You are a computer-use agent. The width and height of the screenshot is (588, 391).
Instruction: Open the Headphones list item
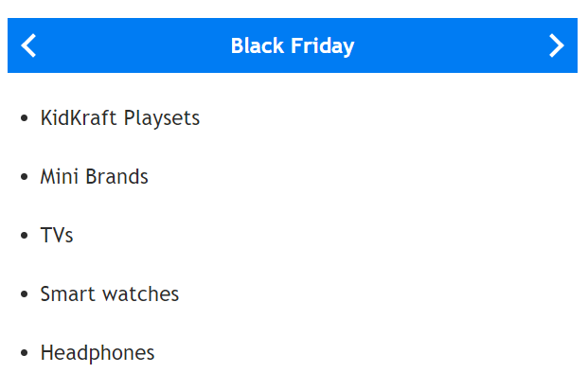tap(98, 353)
